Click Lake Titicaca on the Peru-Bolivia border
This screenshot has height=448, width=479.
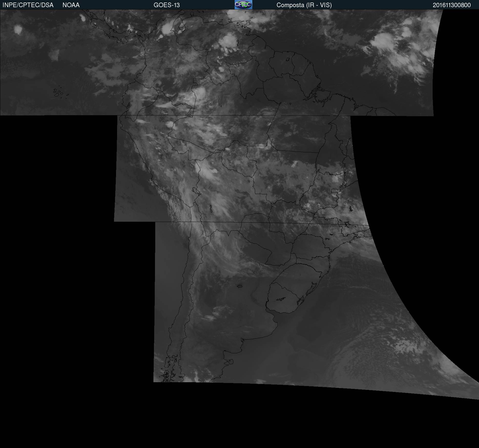coord(196,191)
